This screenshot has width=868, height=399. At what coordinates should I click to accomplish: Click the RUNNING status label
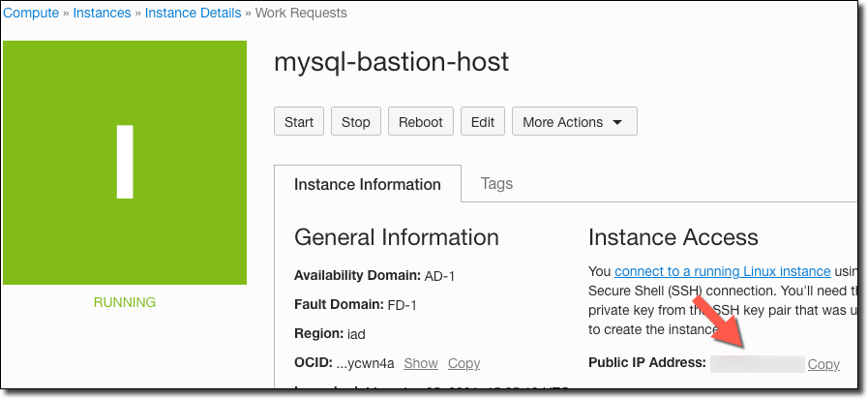[x=124, y=302]
